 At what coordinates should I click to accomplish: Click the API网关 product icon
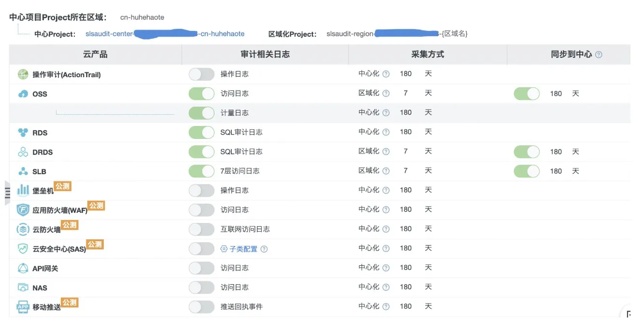pos(23,268)
